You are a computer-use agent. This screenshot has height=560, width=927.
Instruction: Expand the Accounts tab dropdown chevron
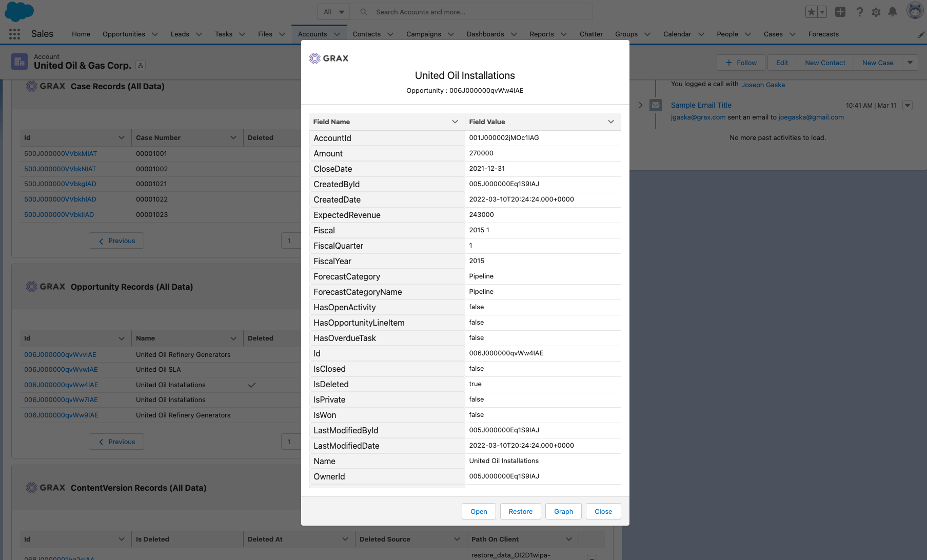coord(337,34)
